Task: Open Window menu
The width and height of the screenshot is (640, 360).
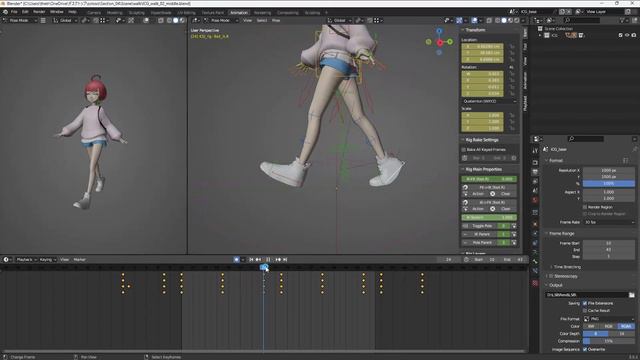Action: pos(57,12)
